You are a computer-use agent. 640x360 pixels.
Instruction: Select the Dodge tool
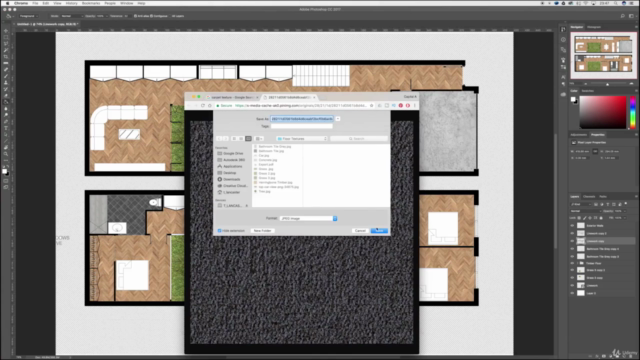pos(6,115)
